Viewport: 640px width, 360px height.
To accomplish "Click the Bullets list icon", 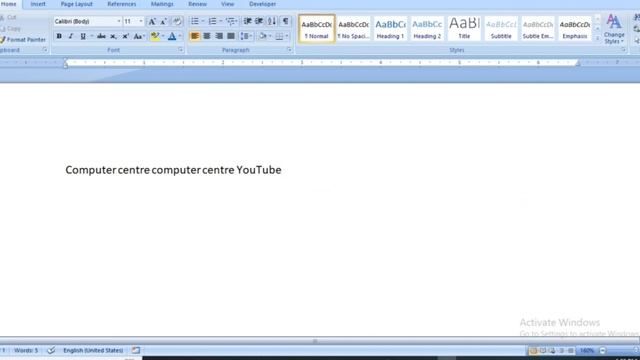I will (x=195, y=21).
